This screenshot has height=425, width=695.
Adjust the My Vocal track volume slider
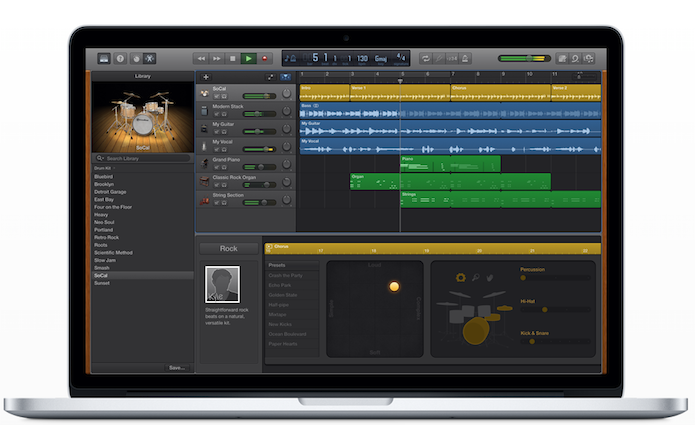click(x=259, y=149)
